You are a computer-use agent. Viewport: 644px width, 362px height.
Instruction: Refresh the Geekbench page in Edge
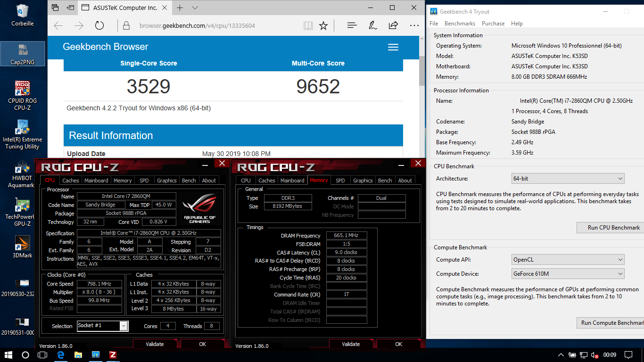tap(99, 25)
